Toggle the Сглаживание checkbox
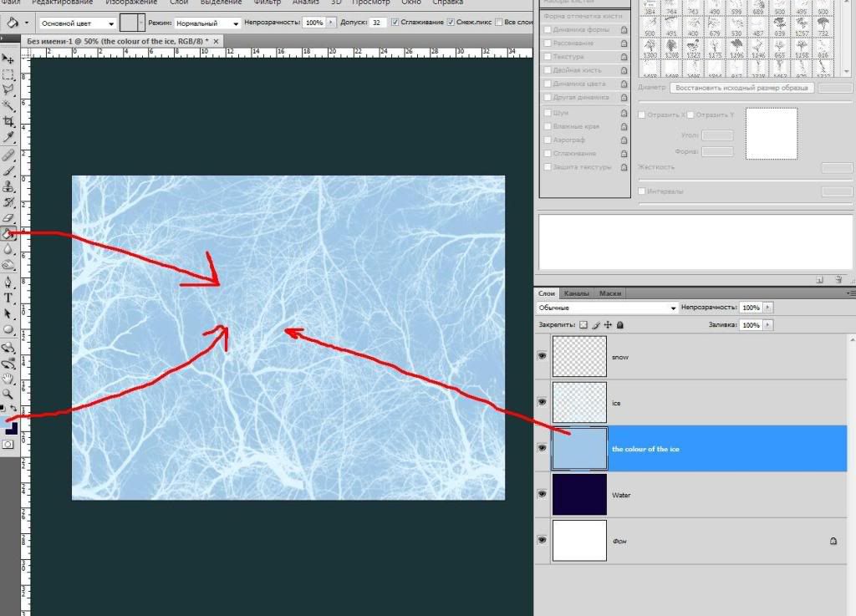The width and height of the screenshot is (856, 616). pyautogui.click(x=395, y=23)
